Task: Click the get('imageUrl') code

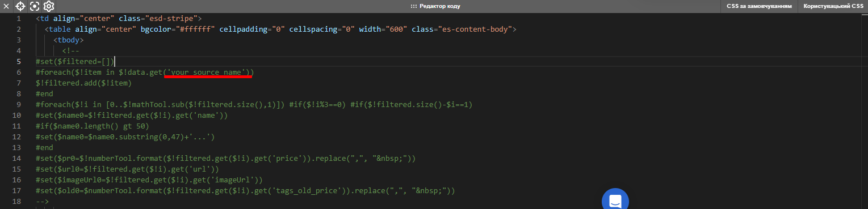Action: [226, 180]
